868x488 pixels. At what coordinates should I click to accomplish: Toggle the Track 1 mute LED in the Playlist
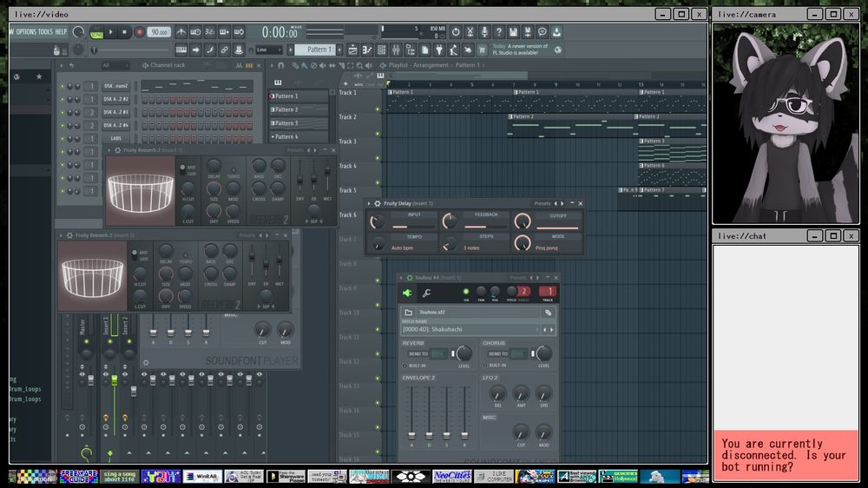pyautogui.click(x=378, y=109)
